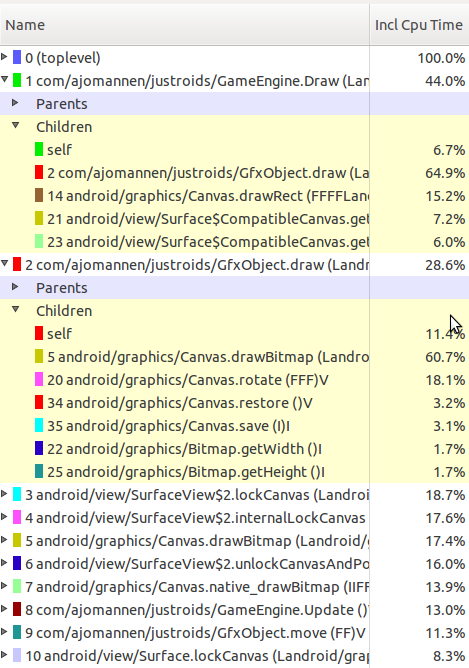The image size is (469, 668).
Task: Click green swatch next to GameEngine.Draw row
Action: pyautogui.click(x=17, y=80)
